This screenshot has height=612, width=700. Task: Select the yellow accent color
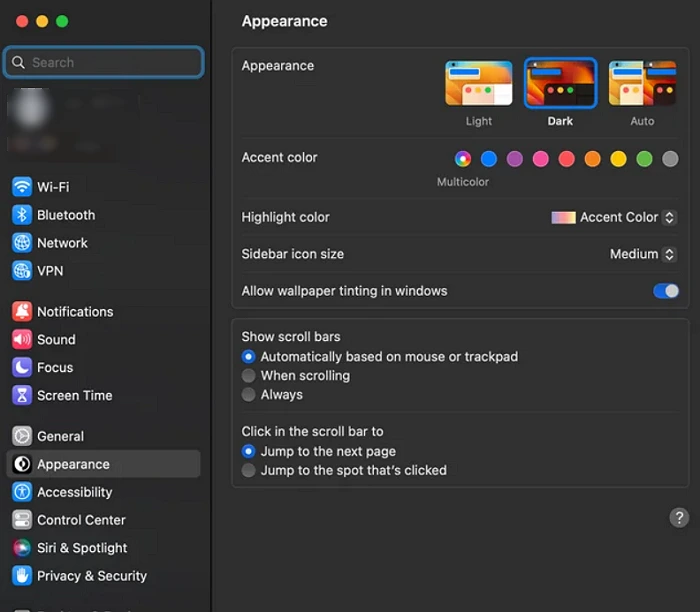pyautogui.click(x=618, y=158)
